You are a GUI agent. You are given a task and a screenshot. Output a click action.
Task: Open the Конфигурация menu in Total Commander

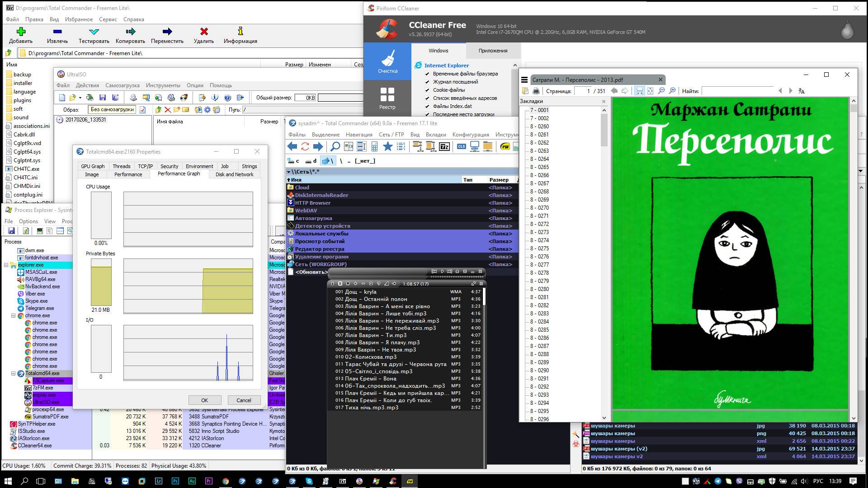click(471, 135)
